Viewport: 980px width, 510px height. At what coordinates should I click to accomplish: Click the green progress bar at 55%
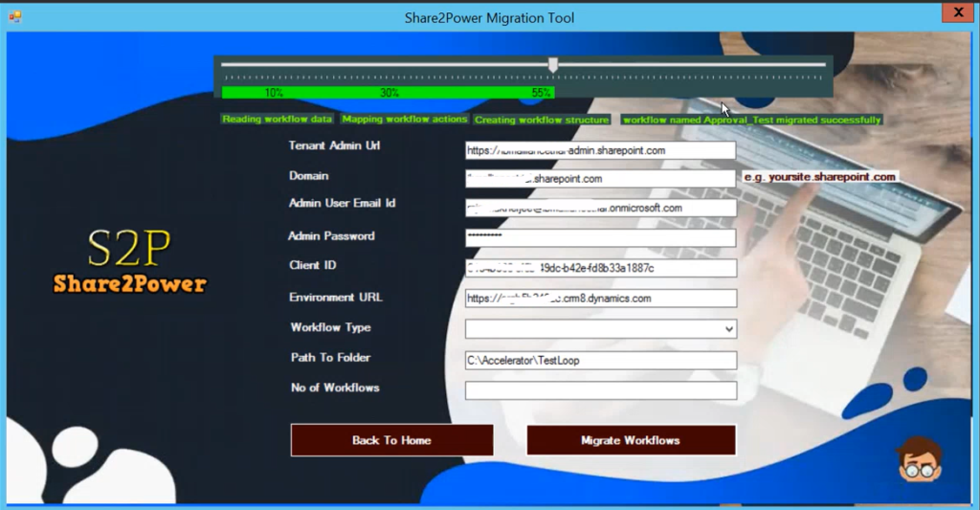point(388,93)
